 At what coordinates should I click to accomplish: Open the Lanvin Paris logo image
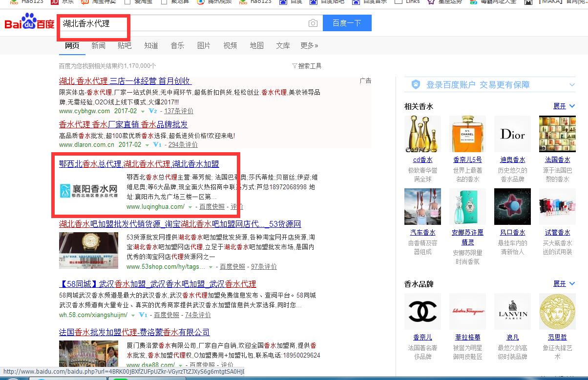[512, 311]
